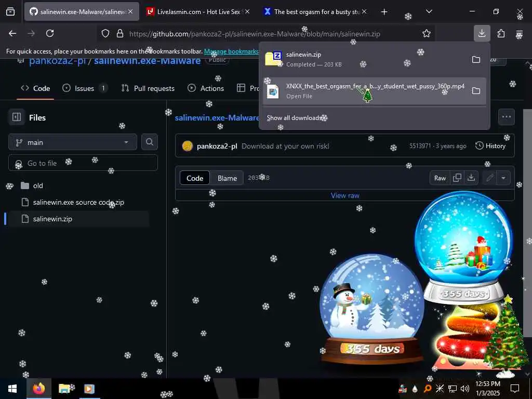Bookmark this page with the star
Image resolution: width=532 pixels, height=399 pixels.
[x=426, y=33]
